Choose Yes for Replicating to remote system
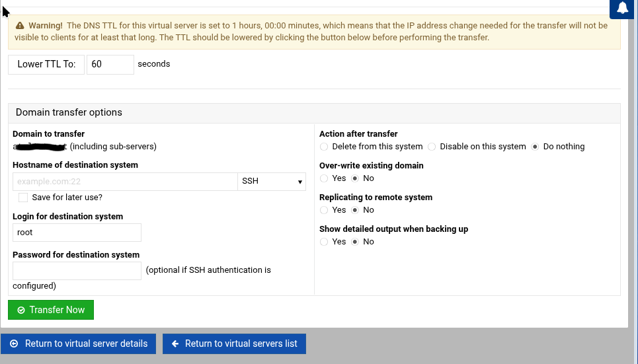This screenshot has width=638, height=364. coord(324,210)
